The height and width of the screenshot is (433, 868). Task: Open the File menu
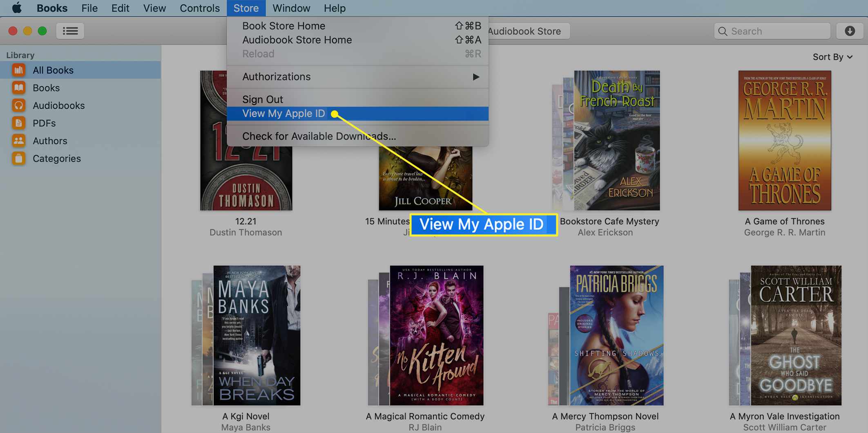pos(89,8)
